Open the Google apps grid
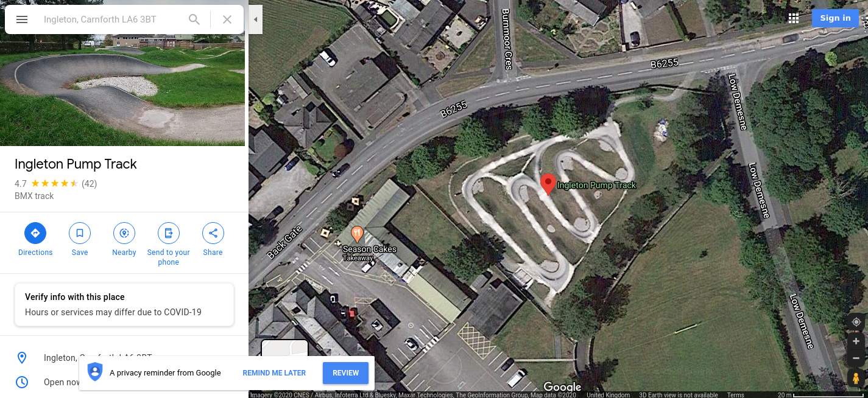This screenshot has width=868, height=398. click(x=794, y=18)
